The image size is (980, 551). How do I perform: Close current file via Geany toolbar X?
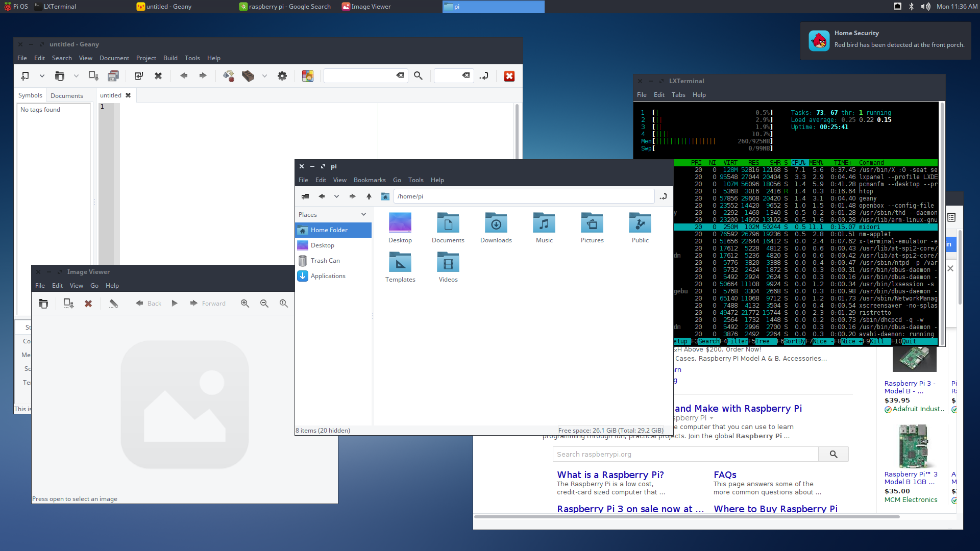158,76
